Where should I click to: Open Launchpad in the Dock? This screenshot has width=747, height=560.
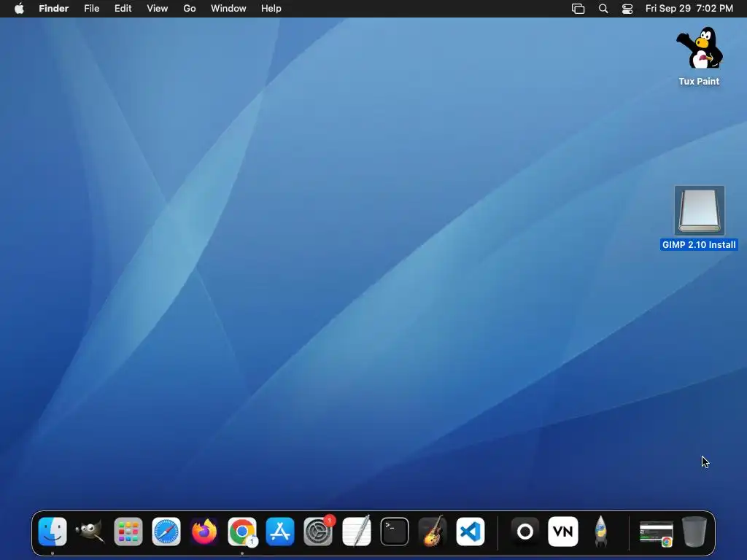(128, 532)
